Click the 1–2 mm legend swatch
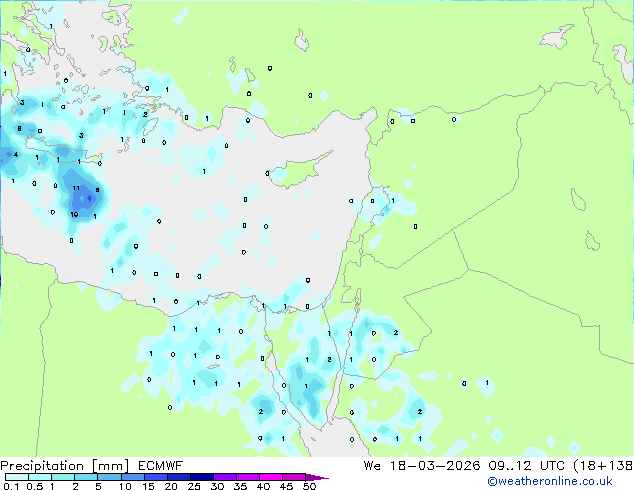Image resolution: width=634 pixels, height=490 pixels. 63,477
